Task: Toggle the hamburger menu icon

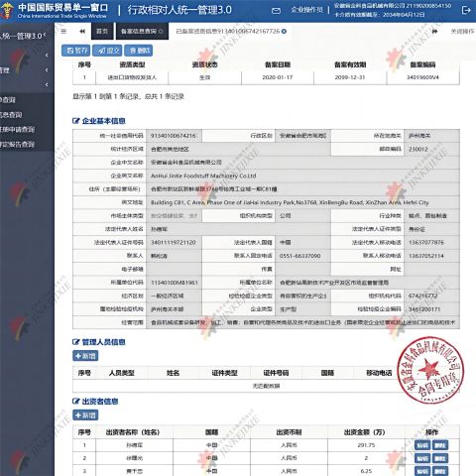Action: [63, 32]
